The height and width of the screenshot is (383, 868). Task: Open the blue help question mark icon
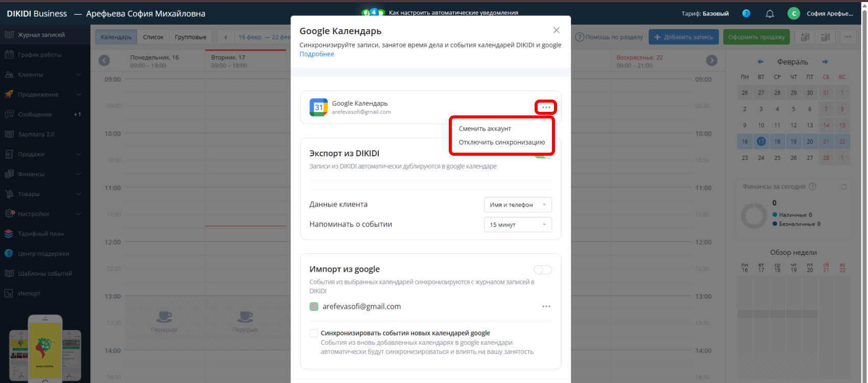point(746,14)
